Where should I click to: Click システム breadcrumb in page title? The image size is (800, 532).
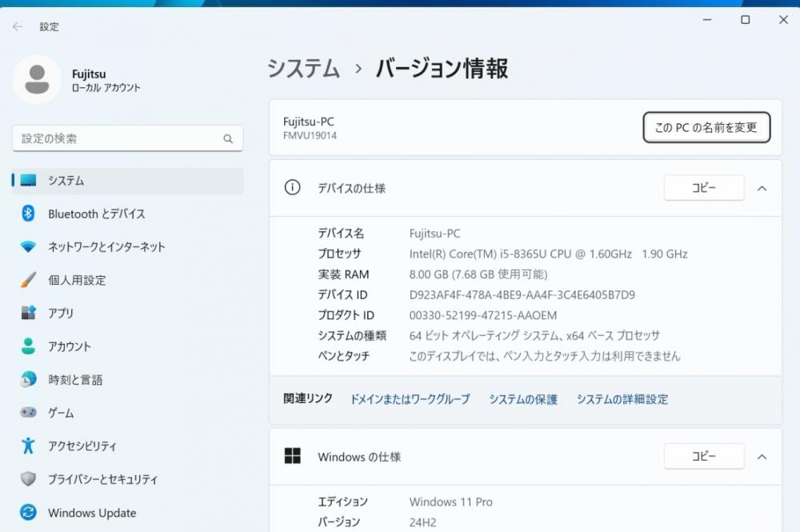point(303,68)
